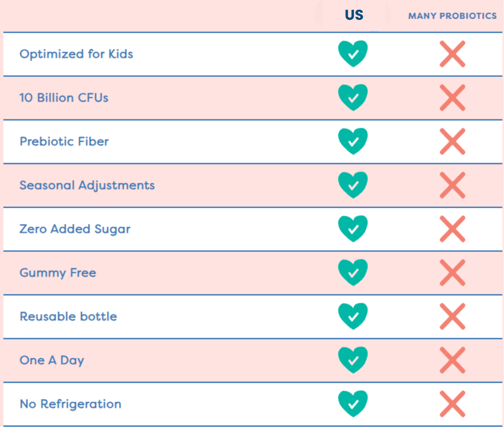Click the heart checkmark for Reusable bottle
This screenshot has height=427, width=504.
[353, 316]
